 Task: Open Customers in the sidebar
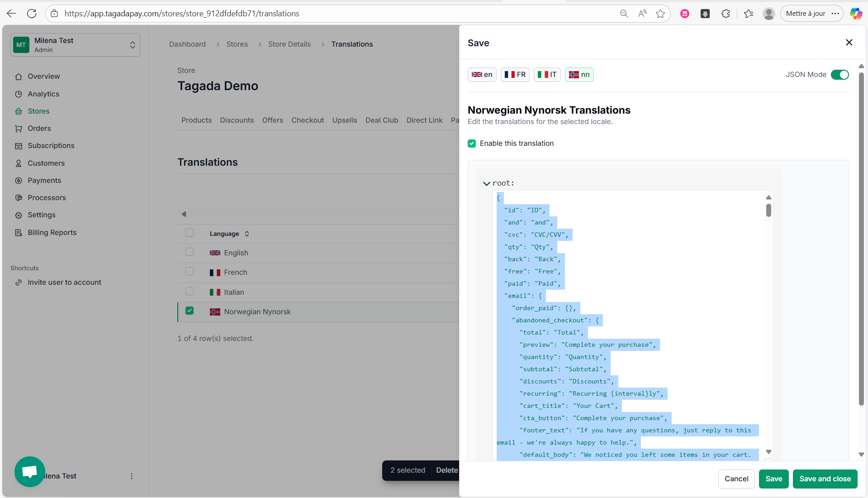(46, 163)
